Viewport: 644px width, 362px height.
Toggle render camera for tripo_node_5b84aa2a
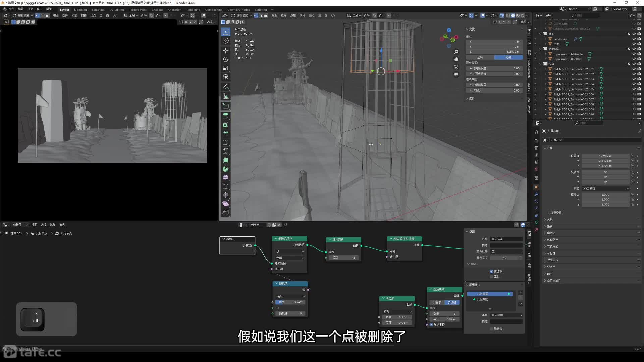pos(639,54)
